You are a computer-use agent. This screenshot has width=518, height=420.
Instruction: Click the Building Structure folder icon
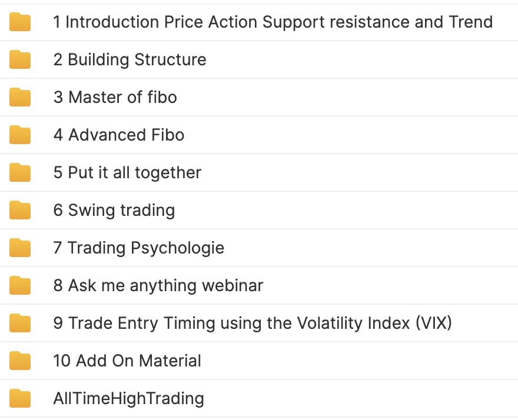(20, 59)
